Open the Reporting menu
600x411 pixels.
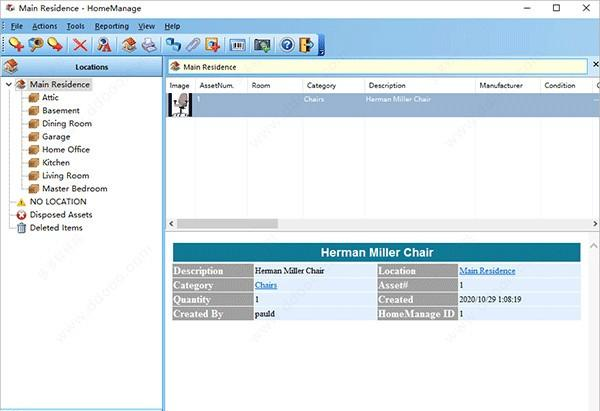pyautogui.click(x=112, y=26)
